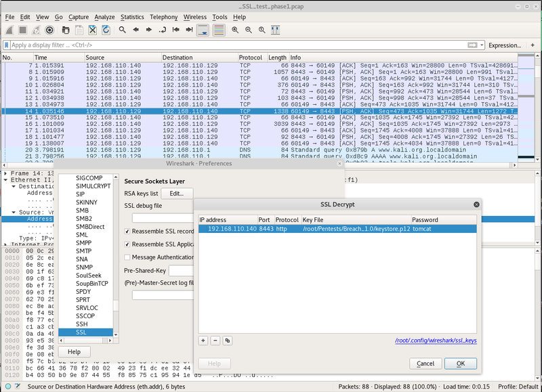Toggle the Reassemble SSL records checkbox
Screen dimensions: 542x392
[127, 231]
